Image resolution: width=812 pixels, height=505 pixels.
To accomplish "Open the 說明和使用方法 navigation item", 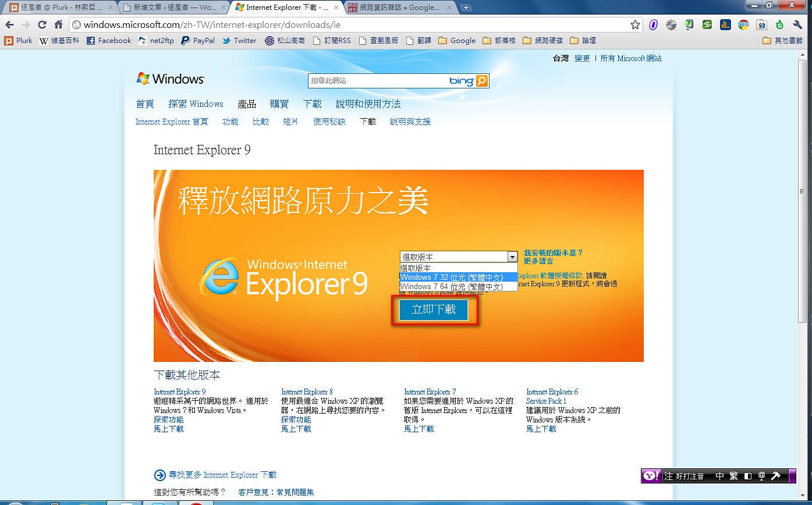I will pyautogui.click(x=368, y=104).
